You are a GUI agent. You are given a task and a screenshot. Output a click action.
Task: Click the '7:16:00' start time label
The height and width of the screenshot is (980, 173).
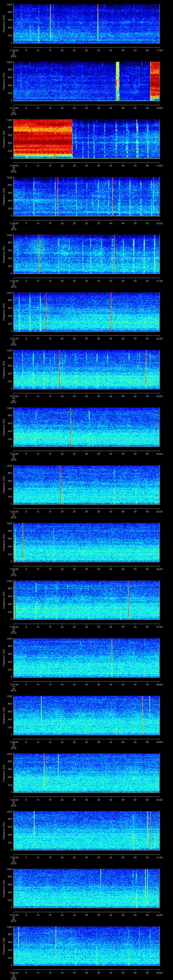[x=14, y=50]
